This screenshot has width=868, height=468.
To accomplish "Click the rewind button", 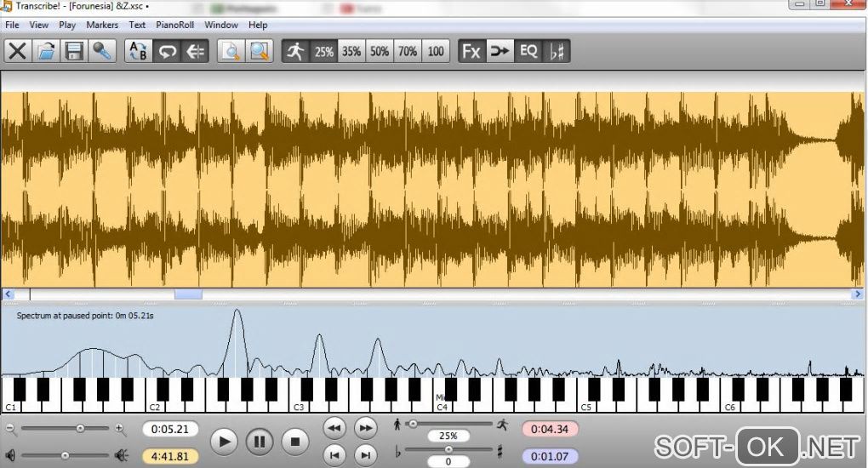I will 334,427.
